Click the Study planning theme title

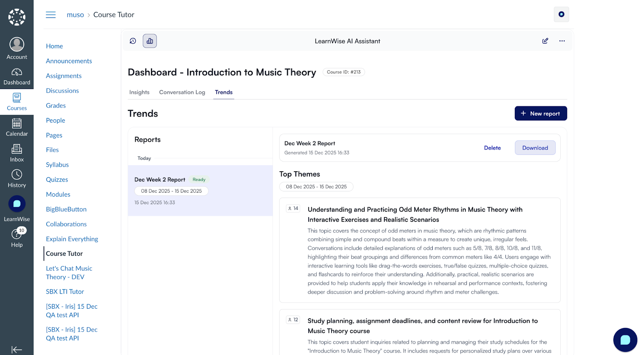(x=423, y=326)
